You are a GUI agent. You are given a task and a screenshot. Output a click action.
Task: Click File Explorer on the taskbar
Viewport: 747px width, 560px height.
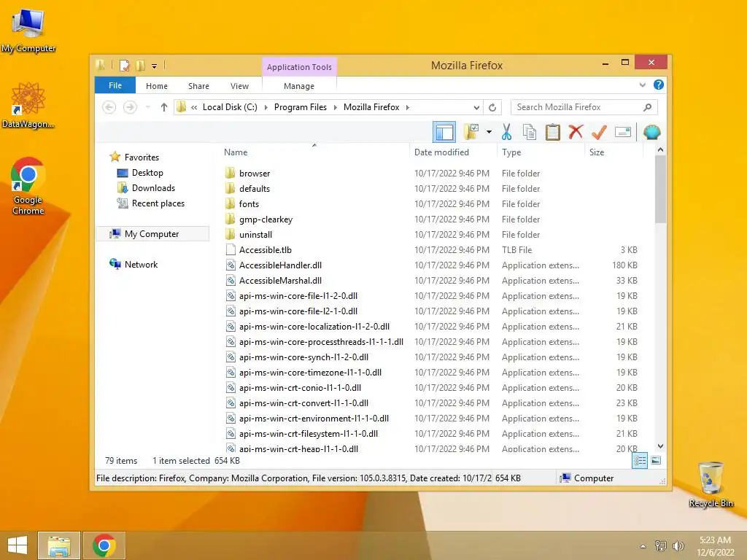(59, 545)
